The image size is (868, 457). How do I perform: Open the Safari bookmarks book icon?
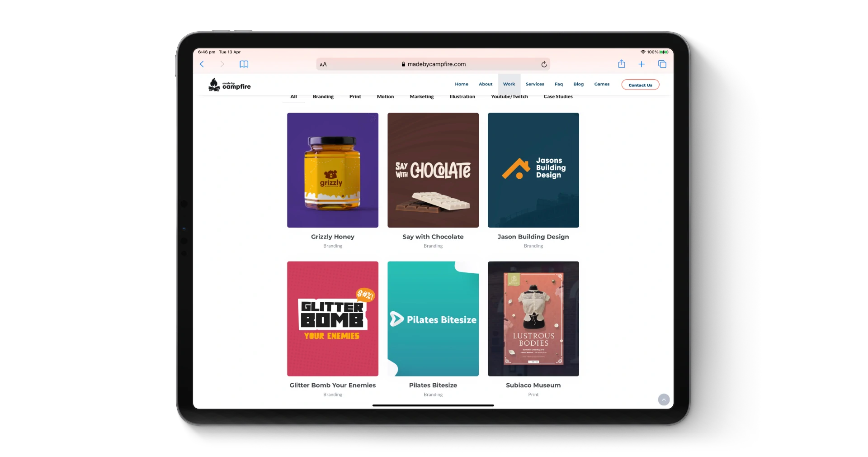coord(244,64)
